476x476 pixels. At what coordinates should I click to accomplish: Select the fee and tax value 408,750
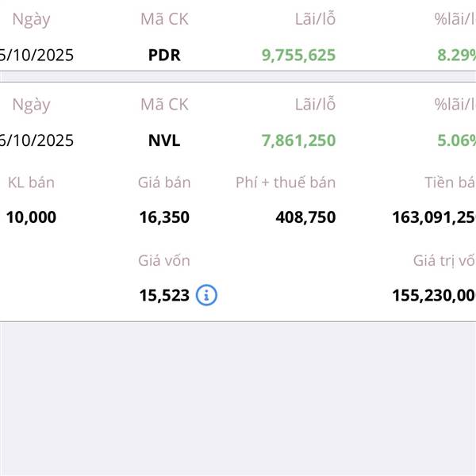coord(305,217)
